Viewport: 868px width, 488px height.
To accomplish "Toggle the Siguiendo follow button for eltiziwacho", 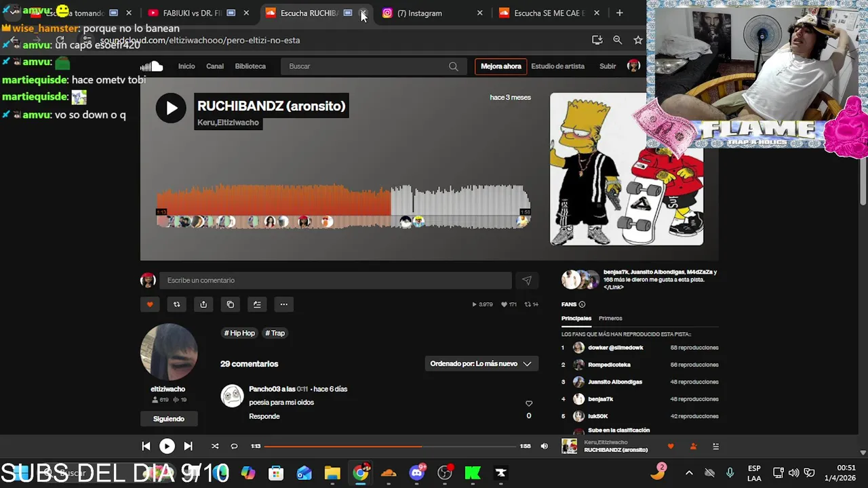I will point(169,419).
